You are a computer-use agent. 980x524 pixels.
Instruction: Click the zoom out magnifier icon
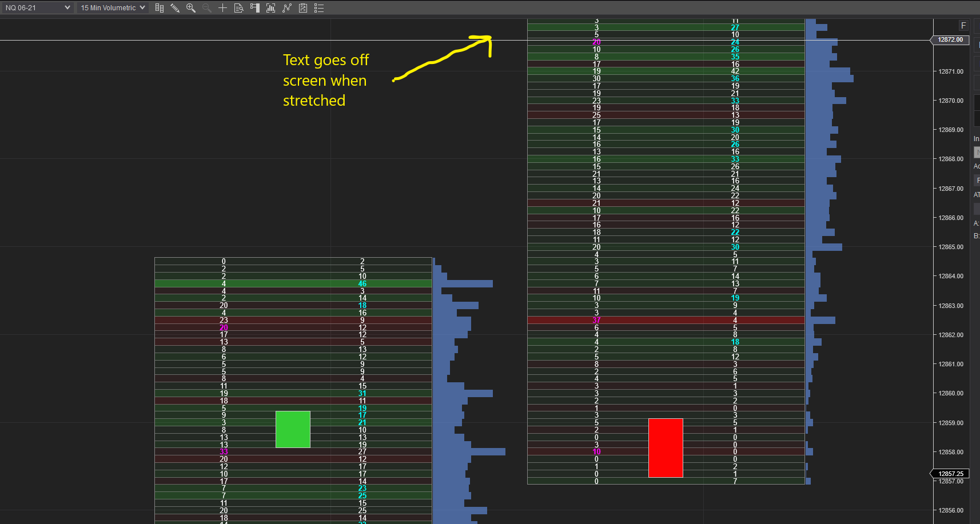point(207,8)
